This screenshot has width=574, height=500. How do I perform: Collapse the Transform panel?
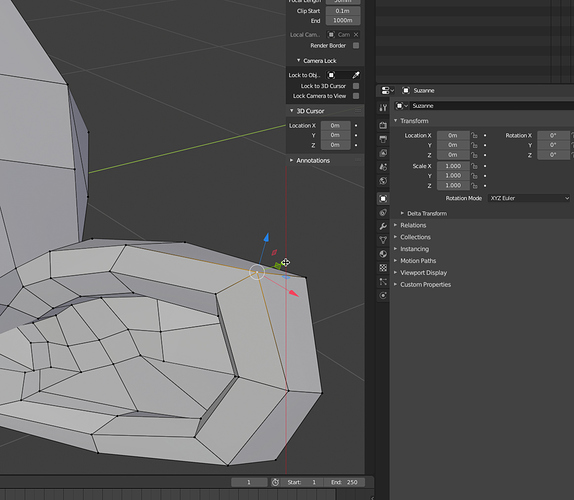click(411, 121)
